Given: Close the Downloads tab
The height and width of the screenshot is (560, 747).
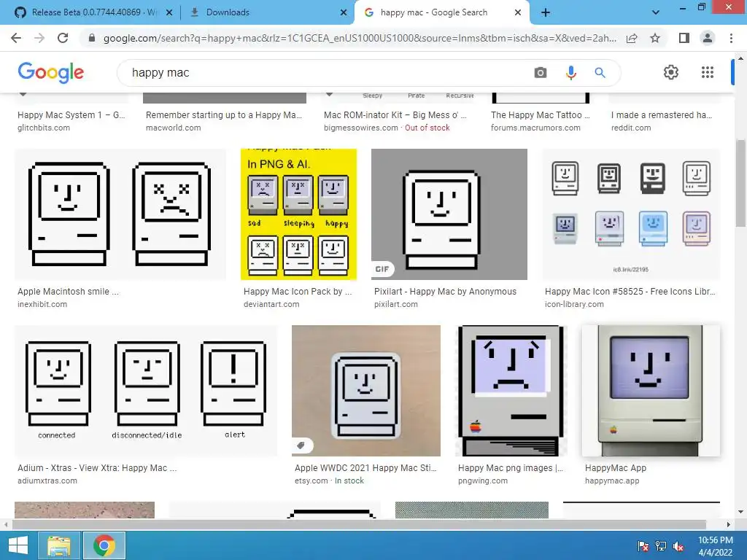Looking at the screenshot, I should [344, 12].
